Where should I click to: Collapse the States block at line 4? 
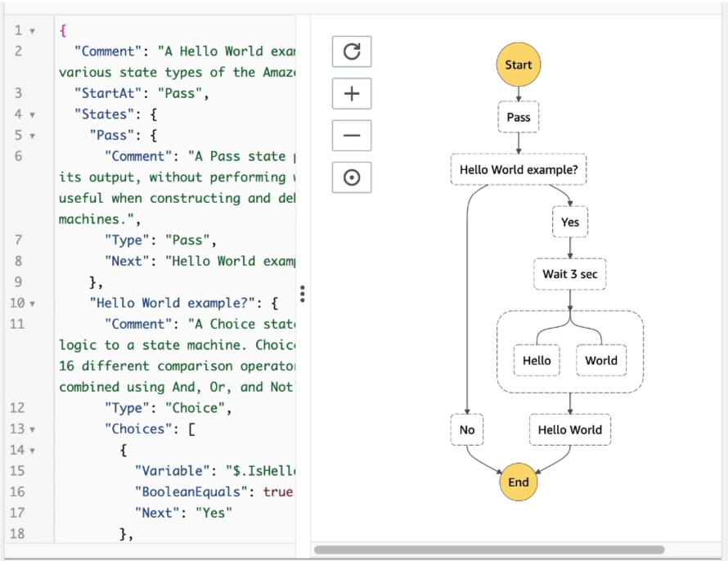[x=33, y=114]
